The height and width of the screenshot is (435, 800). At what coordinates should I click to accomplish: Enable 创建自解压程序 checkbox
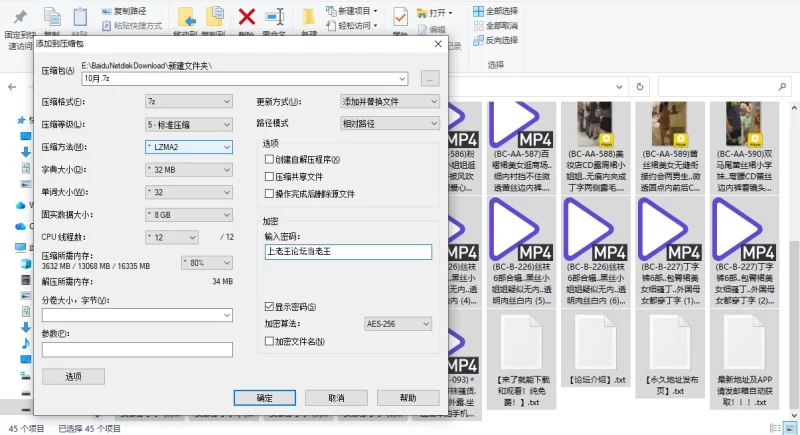pyautogui.click(x=268, y=160)
